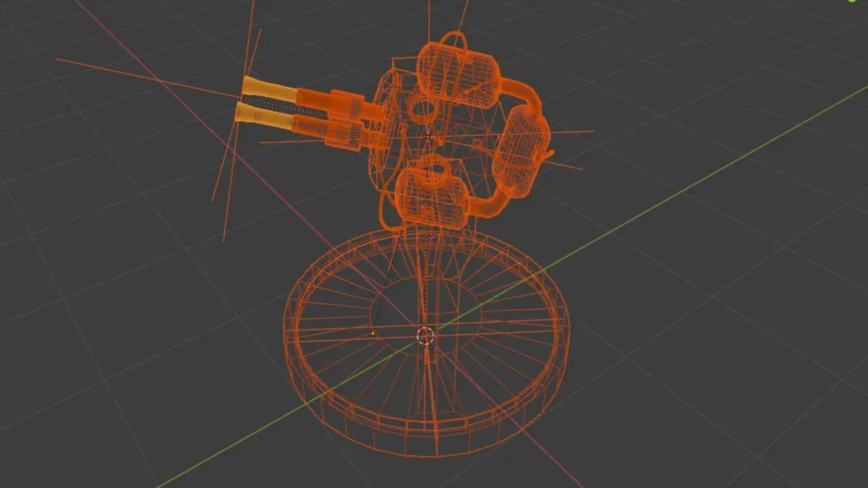Click the small orange origin dot beside 3D cursor
The width and height of the screenshot is (868, 488).
pyautogui.click(x=372, y=333)
